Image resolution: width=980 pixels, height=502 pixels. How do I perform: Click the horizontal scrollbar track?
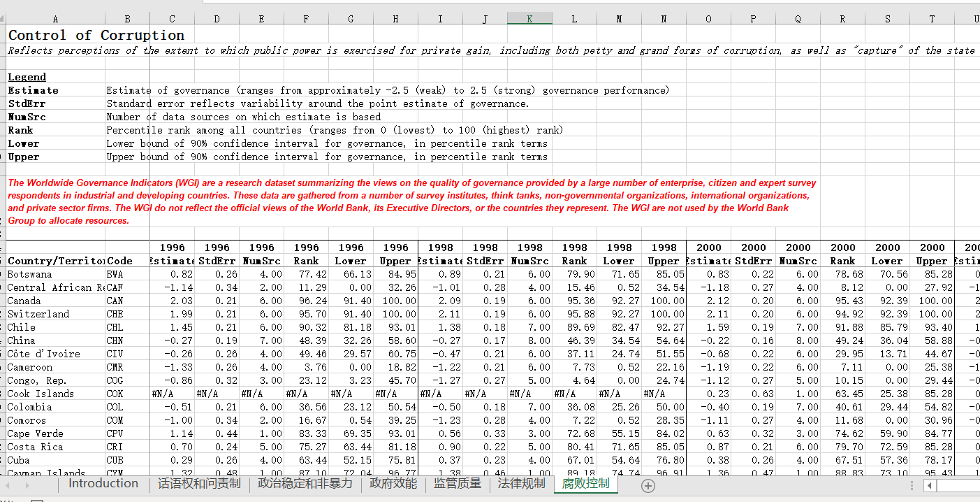(x=959, y=485)
